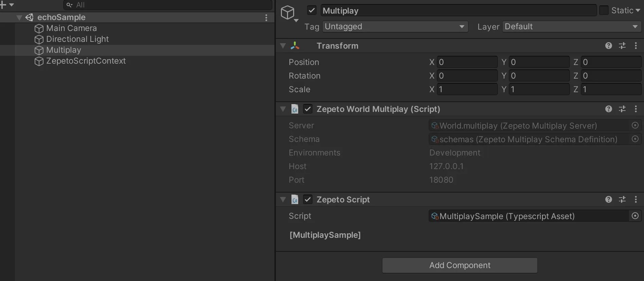
Task: Click the Rotation property label
Action: (x=305, y=76)
